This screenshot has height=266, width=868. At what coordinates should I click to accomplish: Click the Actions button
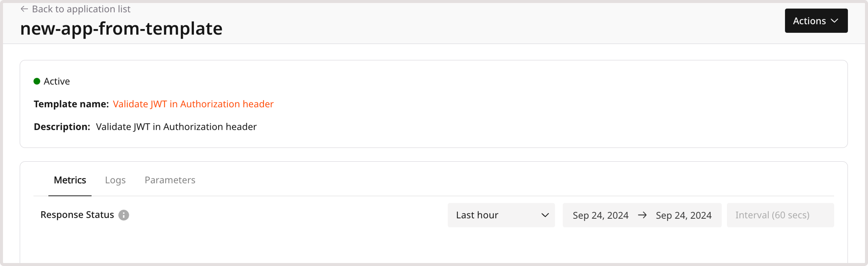tap(816, 21)
